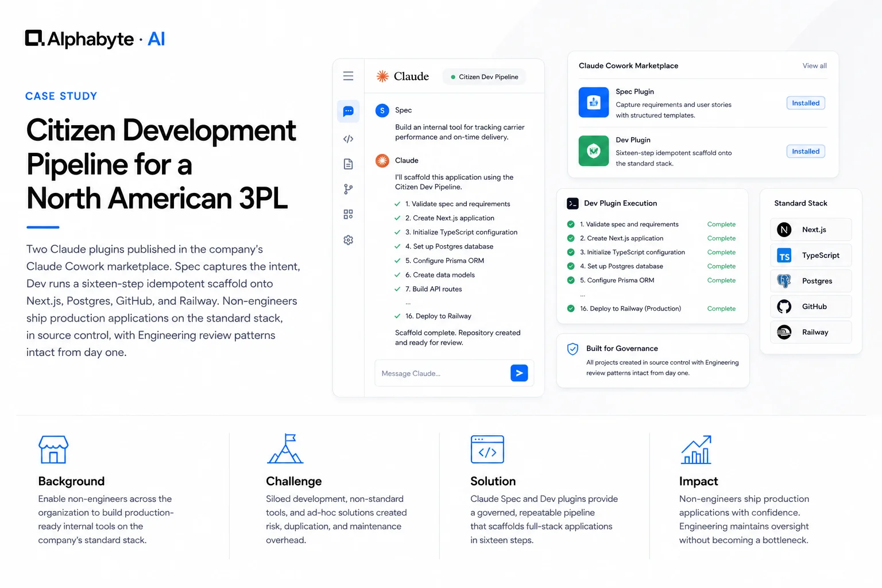Click the Challenge mountain flag icon

point(285,448)
